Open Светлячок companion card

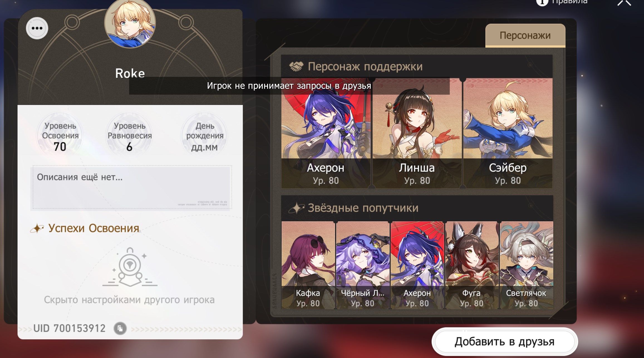click(526, 265)
